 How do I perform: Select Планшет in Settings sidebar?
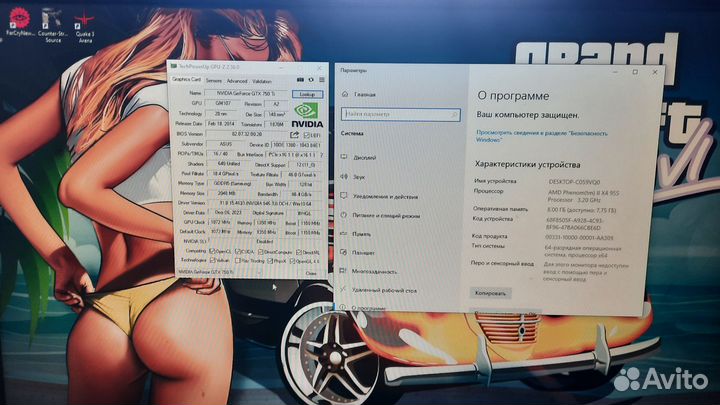[x=363, y=253]
